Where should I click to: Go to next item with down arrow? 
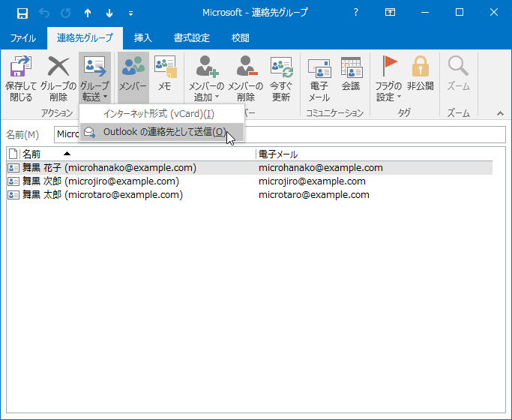point(109,13)
